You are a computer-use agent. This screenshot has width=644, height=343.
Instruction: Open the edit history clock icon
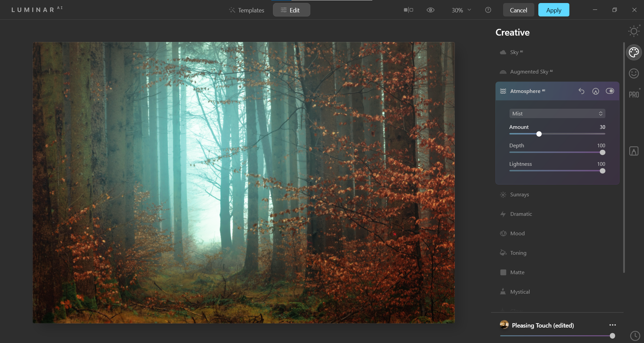[x=635, y=336]
